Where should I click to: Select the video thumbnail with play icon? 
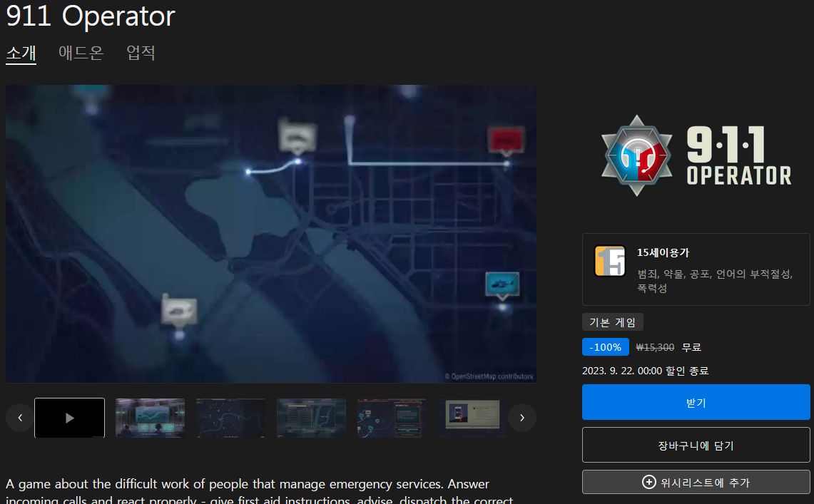70,418
